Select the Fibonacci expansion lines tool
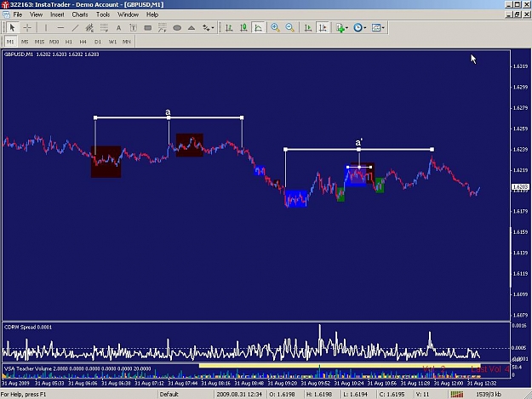Screen dimensions: 532x399 163,28
